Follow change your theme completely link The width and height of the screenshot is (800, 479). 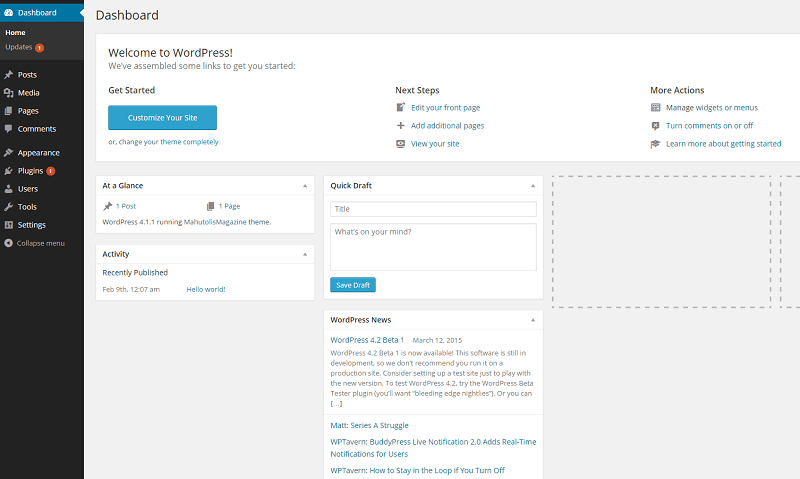168,142
